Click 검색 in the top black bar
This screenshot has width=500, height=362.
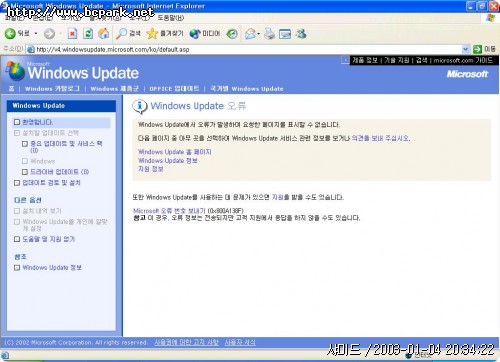pos(421,60)
